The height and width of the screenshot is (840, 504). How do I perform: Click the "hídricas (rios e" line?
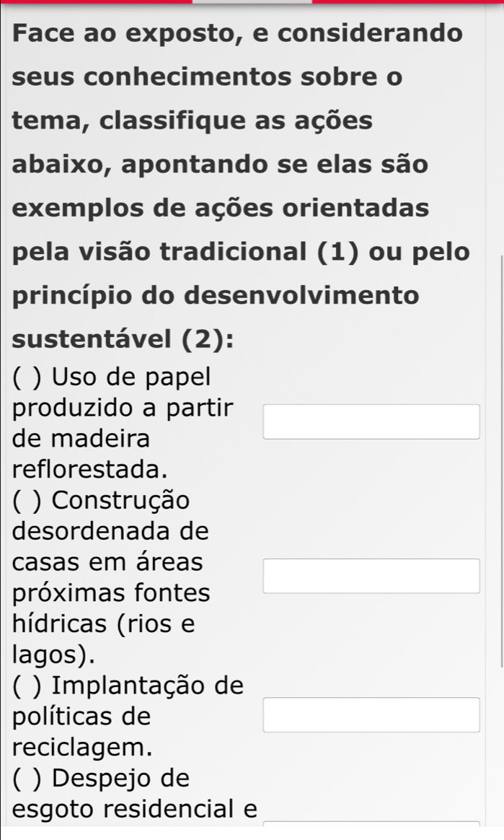point(104,624)
